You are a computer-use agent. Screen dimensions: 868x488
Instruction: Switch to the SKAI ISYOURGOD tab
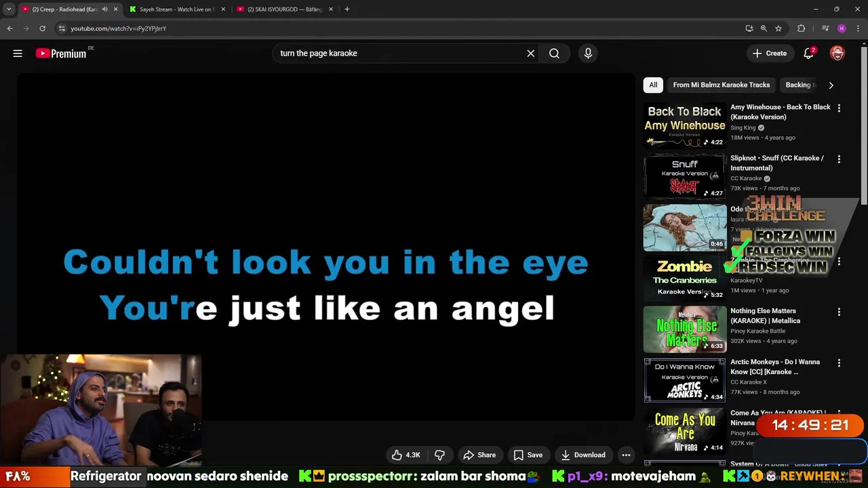pyautogui.click(x=284, y=9)
